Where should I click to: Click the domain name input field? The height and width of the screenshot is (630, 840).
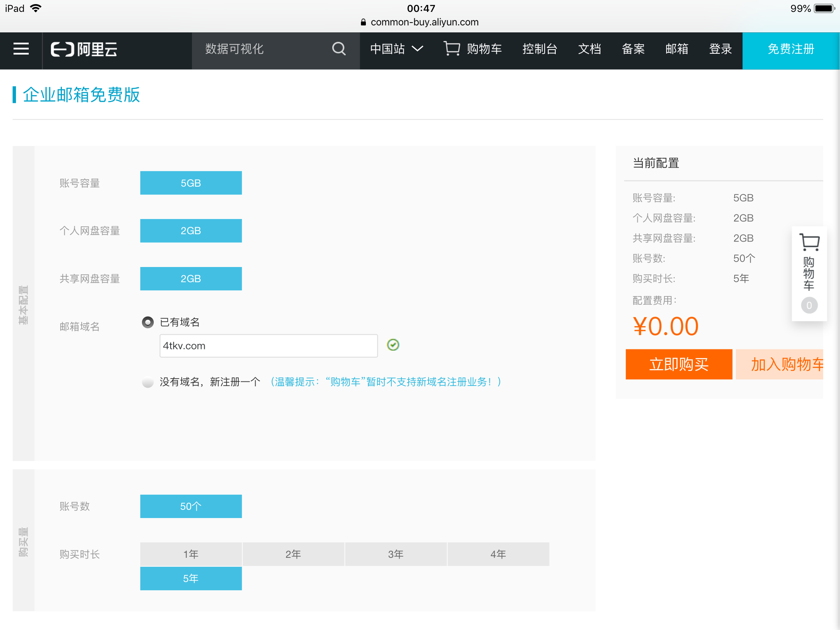[x=268, y=346]
